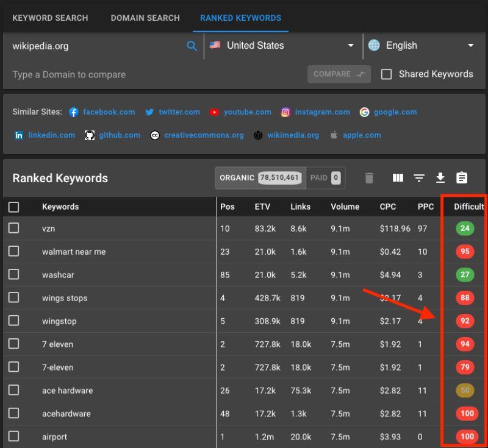This screenshot has height=448, width=488.
Task: Click the 75.3k links value
Action: click(x=301, y=391)
